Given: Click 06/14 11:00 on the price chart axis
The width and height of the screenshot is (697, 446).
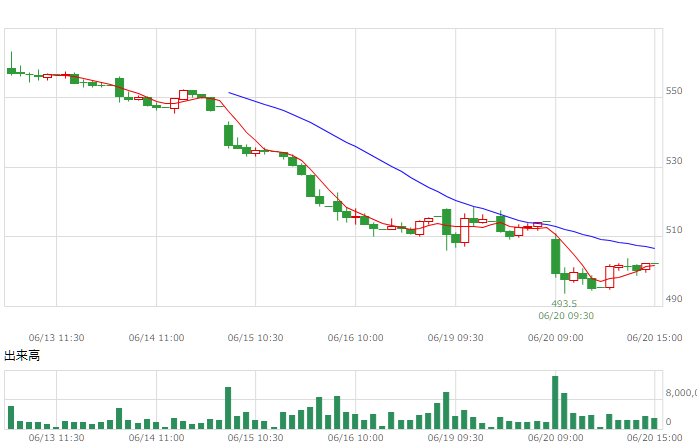Looking at the screenshot, I should click(x=156, y=338).
